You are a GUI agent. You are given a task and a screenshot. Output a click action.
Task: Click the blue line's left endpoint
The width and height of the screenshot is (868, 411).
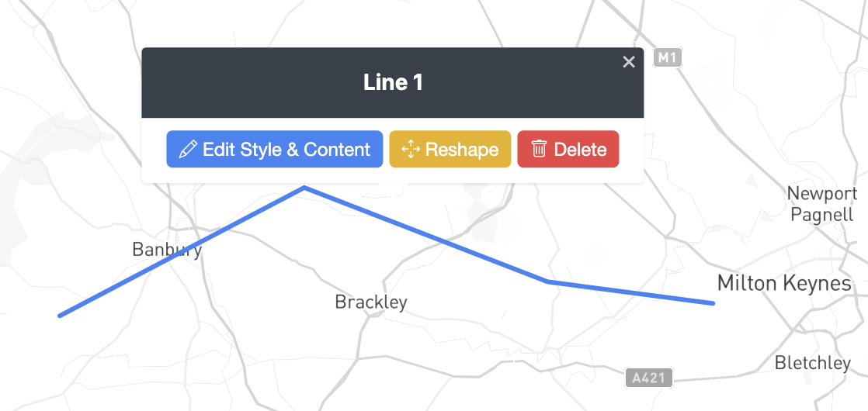tap(61, 316)
